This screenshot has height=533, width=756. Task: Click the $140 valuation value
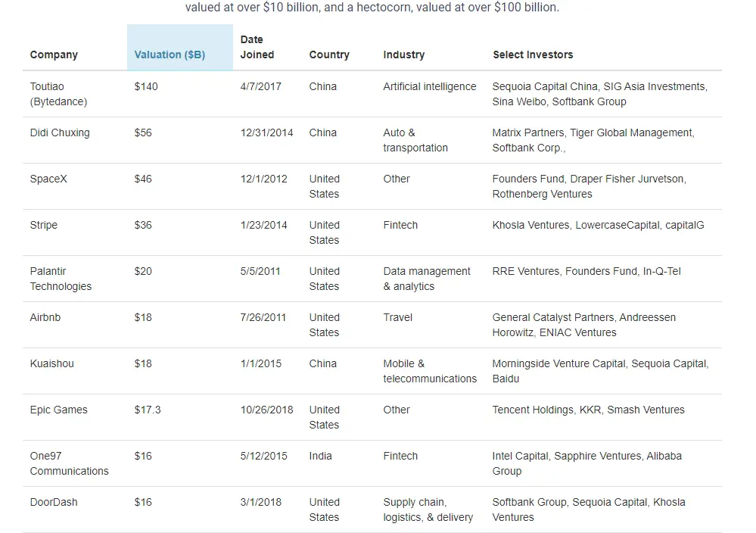pos(146,86)
